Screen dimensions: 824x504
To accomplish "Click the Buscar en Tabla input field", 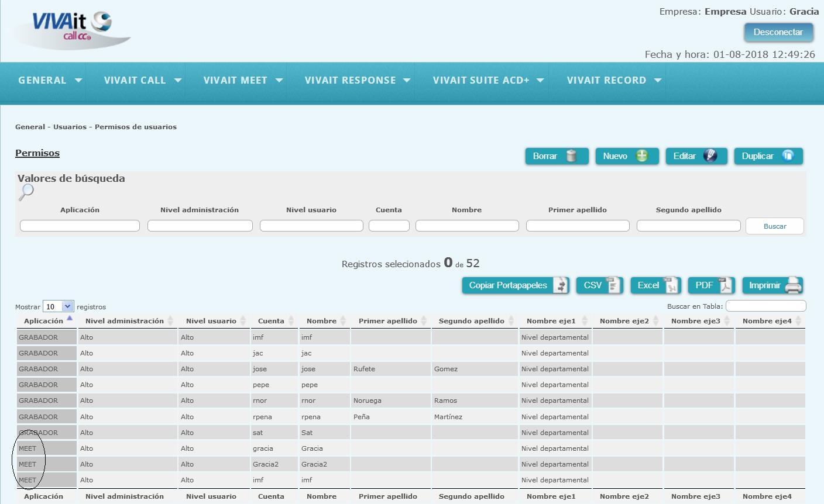I will (765, 306).
